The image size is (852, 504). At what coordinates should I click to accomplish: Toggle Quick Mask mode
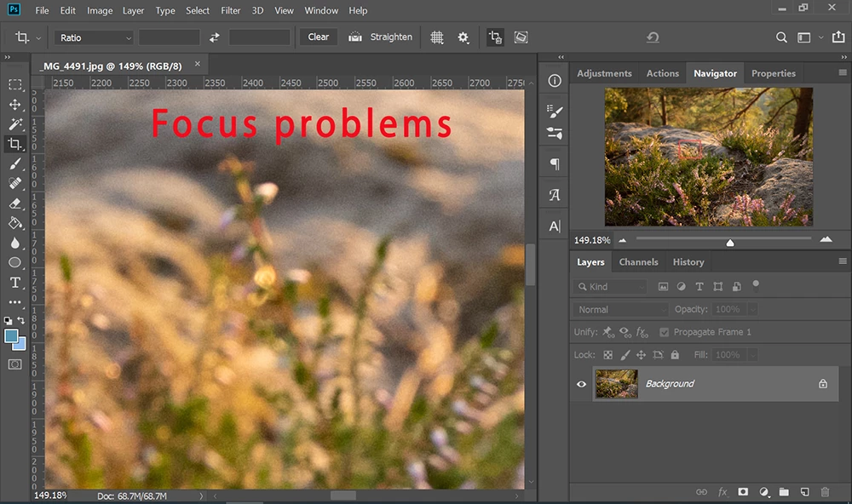coord(15,364)
